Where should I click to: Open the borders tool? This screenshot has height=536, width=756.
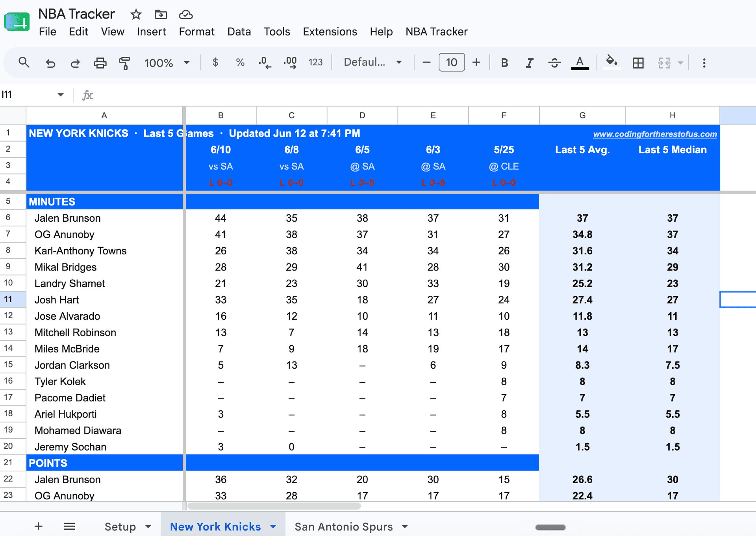pos(638,63)
